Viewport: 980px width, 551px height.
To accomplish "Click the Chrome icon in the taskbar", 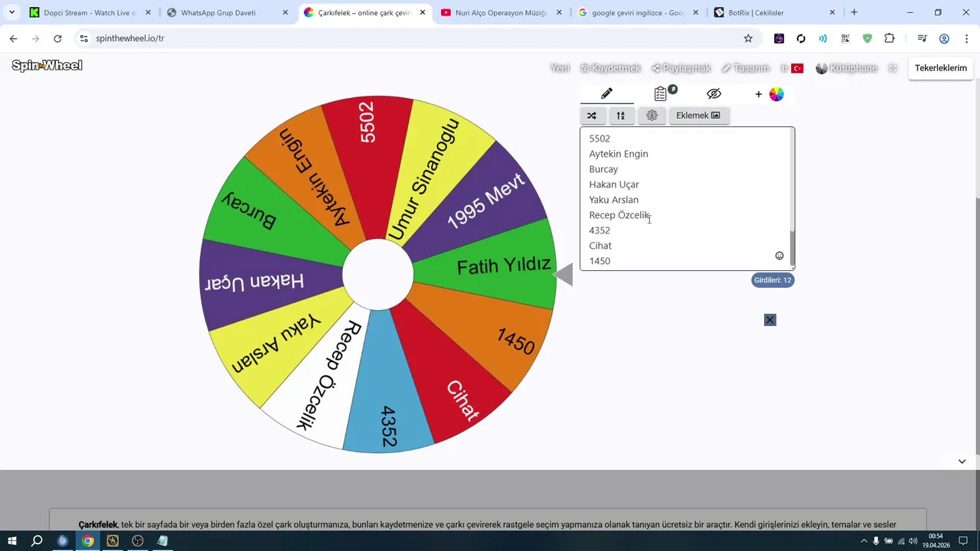I will click(x=88, y=541).
